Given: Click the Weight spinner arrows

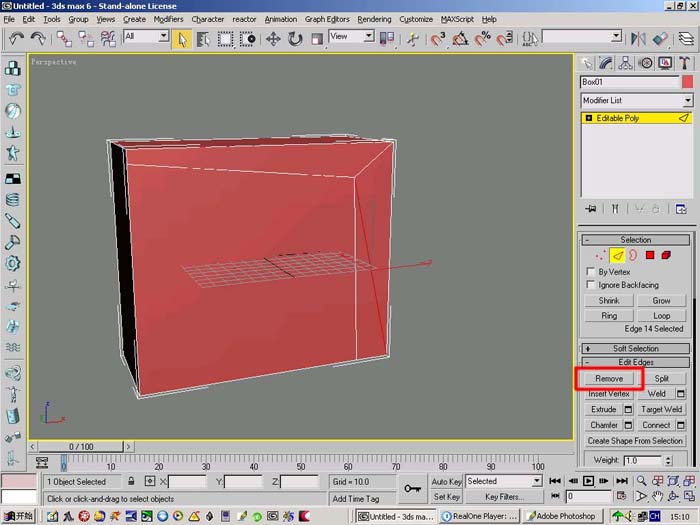Looking at the screenshot, I should pyautogui.click(x=668, y=460).
